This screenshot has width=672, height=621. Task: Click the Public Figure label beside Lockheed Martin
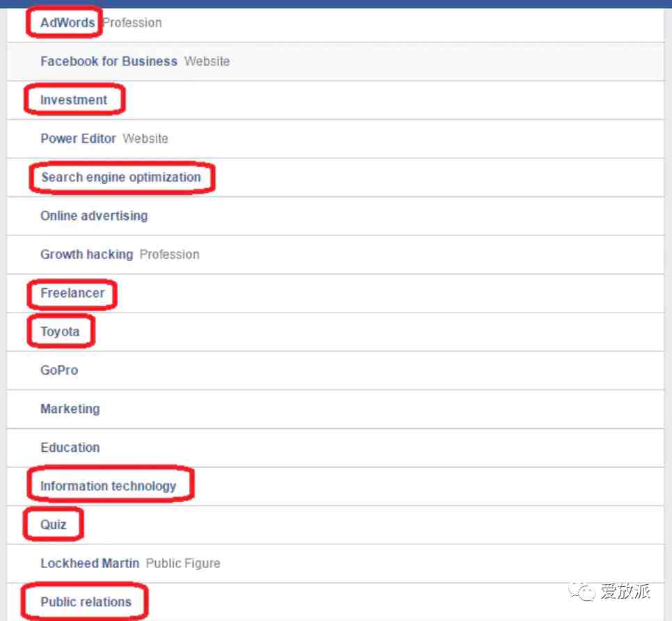pyautogui.click(x=183, y=563)
